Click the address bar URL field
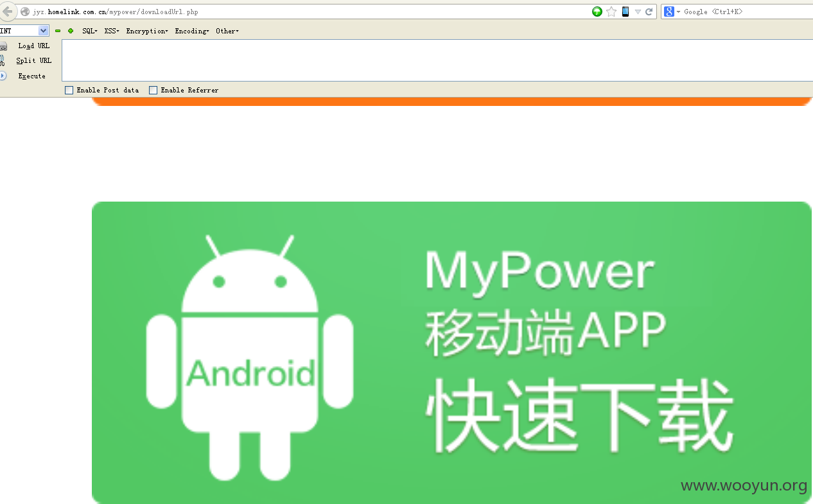 308,12
